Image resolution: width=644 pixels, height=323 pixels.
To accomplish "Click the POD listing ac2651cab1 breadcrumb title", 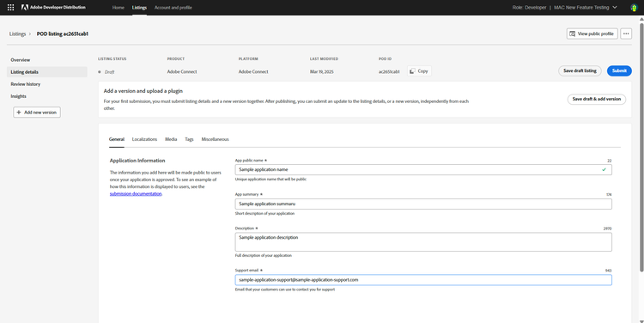I will click(x=63, y=34).
